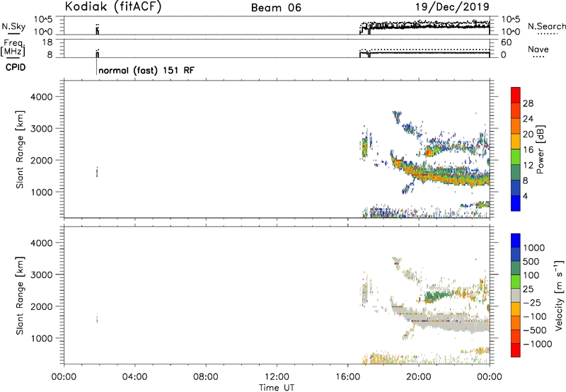Screen dimensions: 566x392
Task: Click the "4000" tick in the power panel
Action: pyautogui.click(x=42, y=97)
